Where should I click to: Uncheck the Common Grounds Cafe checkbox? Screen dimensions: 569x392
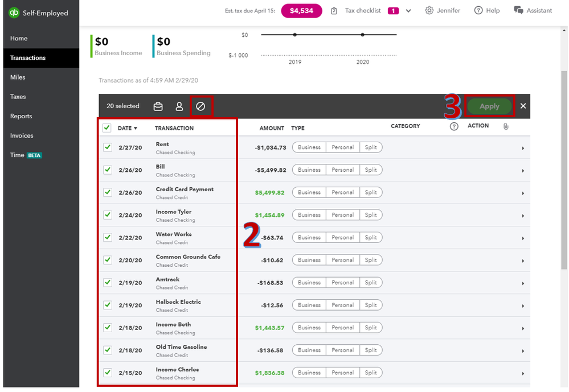108,259
